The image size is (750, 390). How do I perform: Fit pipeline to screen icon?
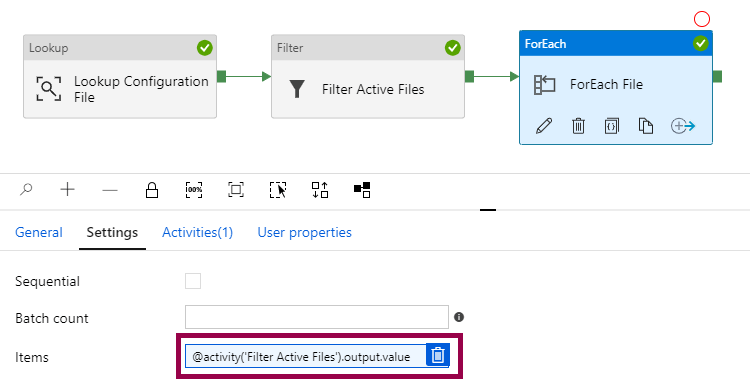pos(236,189)
